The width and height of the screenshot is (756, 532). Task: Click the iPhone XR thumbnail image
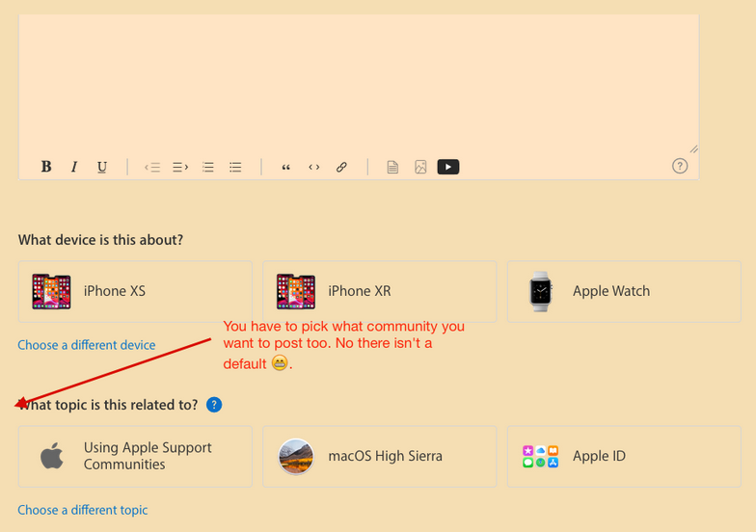pos(296,291)
